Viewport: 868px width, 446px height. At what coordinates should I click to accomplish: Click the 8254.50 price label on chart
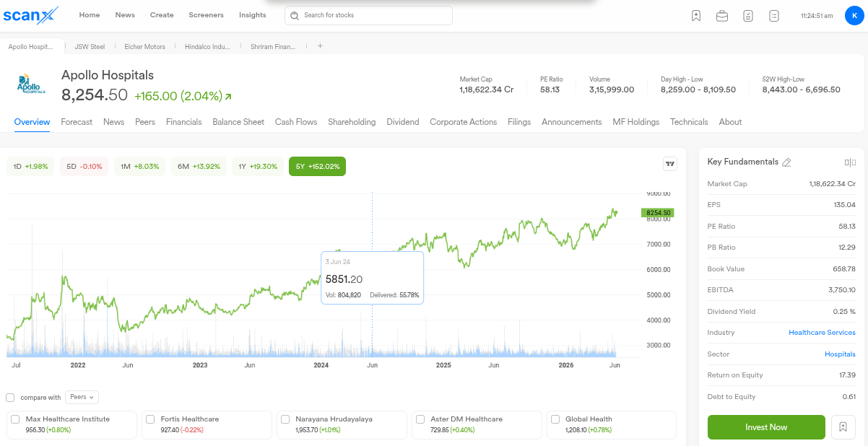[x=657, y=213]
